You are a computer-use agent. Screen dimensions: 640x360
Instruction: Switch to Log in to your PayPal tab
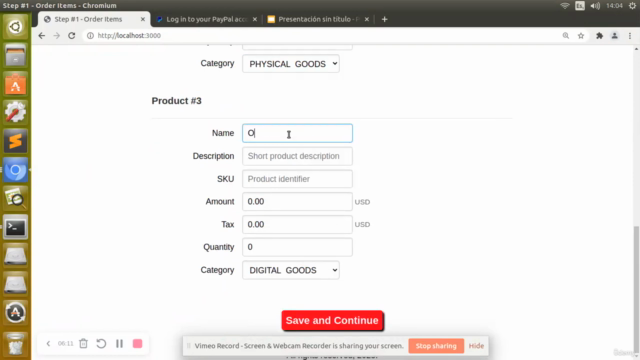pos(207,19)
